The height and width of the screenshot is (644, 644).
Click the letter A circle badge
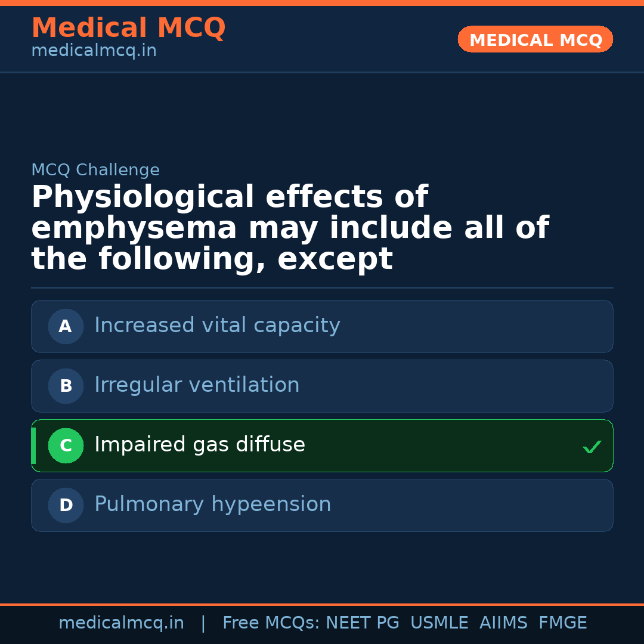coord(66,326)
